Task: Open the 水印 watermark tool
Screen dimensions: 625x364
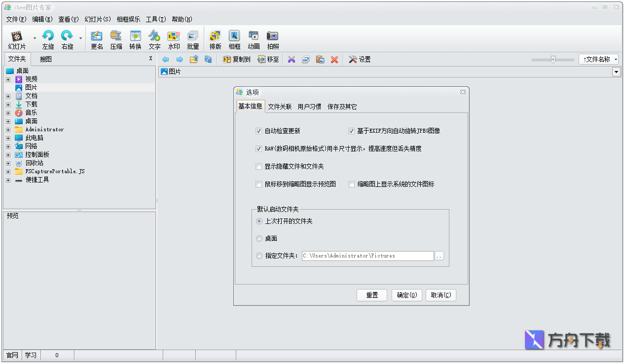Action: pyautogui.click(x=174, y=40)
